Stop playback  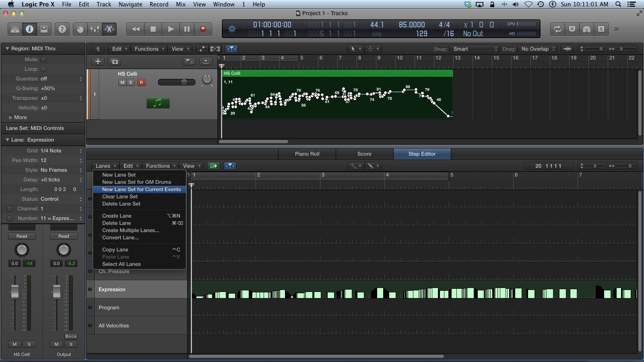point(153,29)
